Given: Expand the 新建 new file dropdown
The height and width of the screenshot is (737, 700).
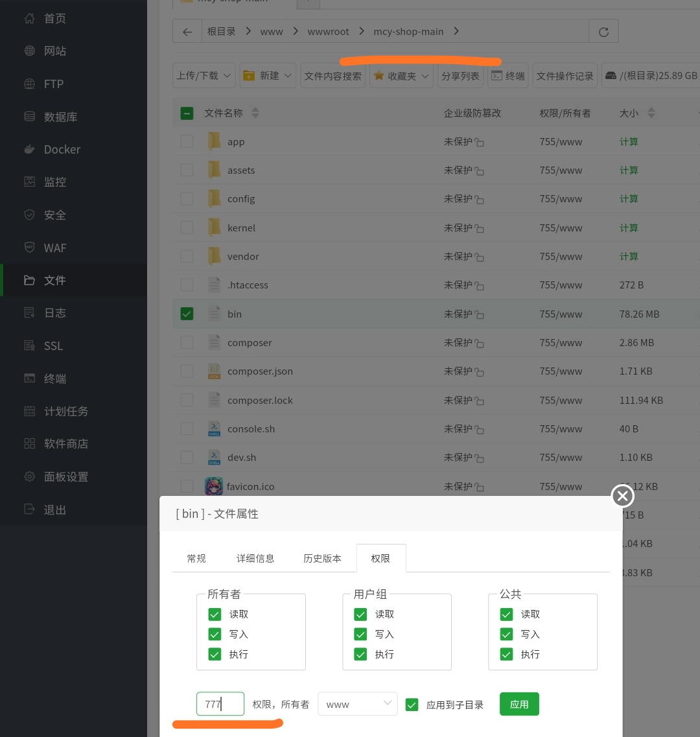Looking at the screenshot, I should (x=268, y=75).
